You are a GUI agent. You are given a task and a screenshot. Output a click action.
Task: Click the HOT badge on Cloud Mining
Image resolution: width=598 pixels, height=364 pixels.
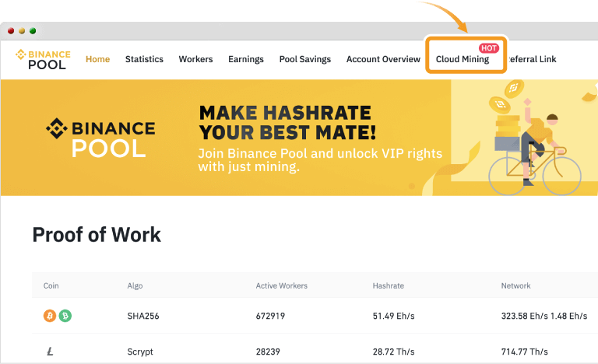point(488,48)
